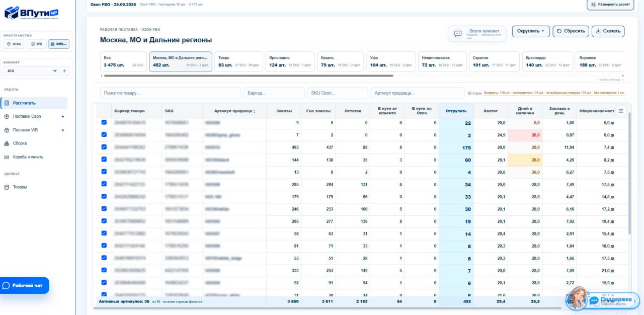Choose the Саратов cluster card
Viewport: 644px width, 315px height.
[x=494, y=62]
